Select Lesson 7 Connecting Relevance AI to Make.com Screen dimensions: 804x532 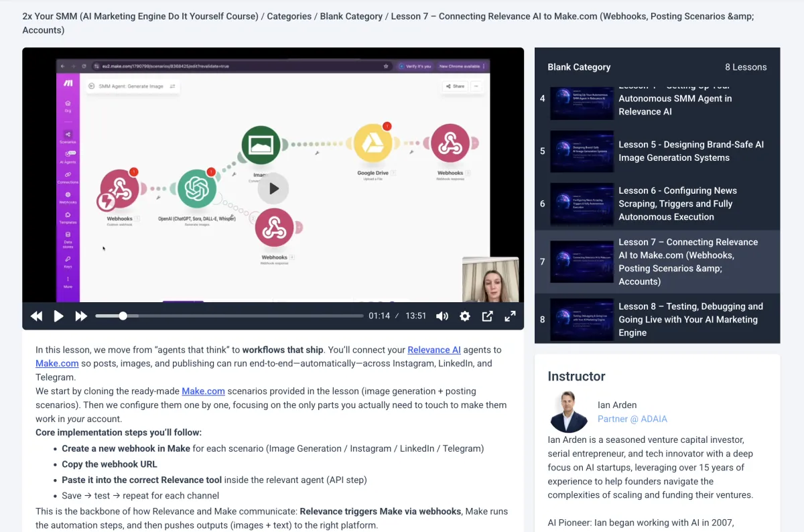coord(657,262)
